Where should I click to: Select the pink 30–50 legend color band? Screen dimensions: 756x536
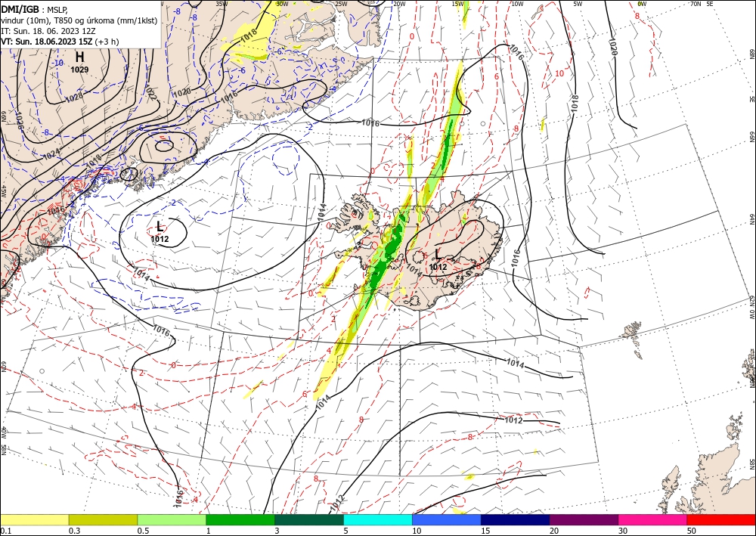(653, 519)
